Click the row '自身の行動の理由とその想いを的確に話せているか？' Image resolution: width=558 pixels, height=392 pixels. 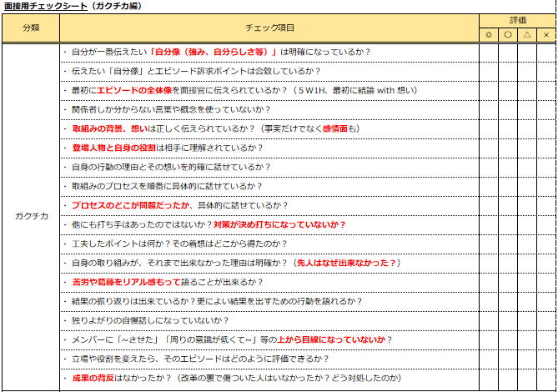click(x=269, y=168)
